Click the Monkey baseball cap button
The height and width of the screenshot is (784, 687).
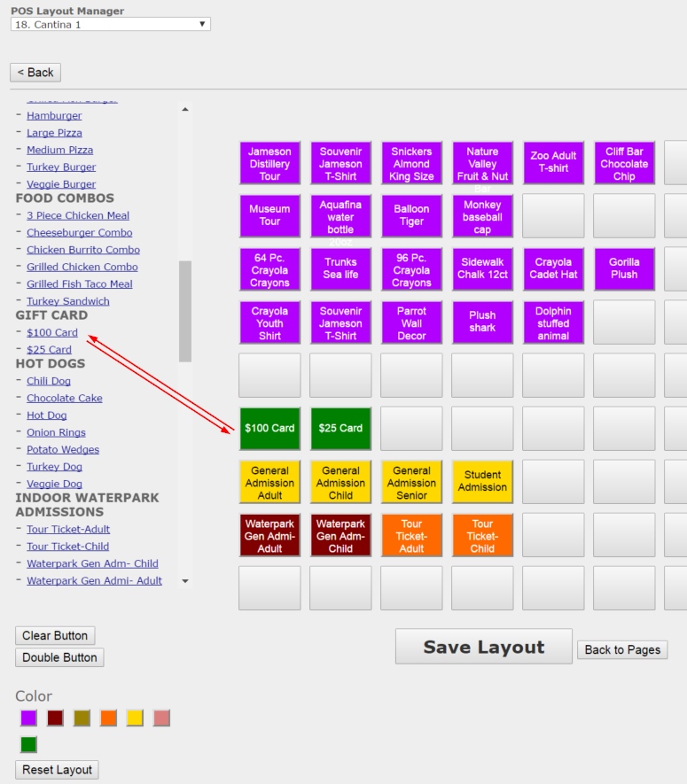pyautogui.click(x=482, y=216)
